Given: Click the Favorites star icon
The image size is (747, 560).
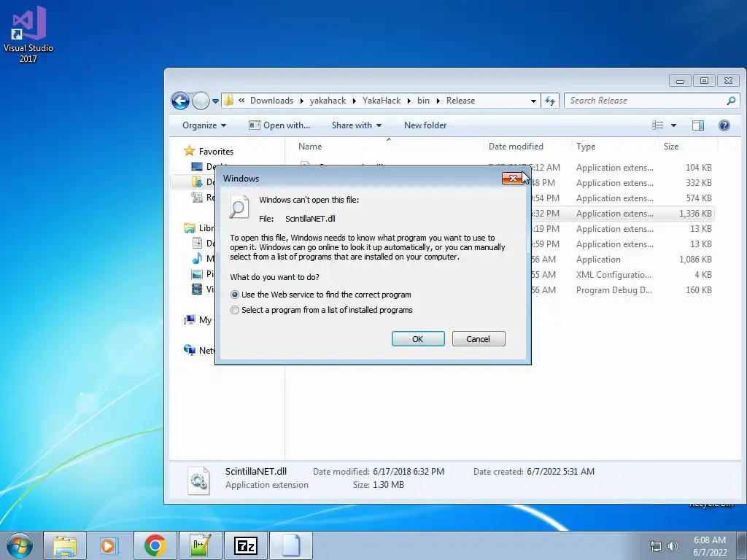Looking at the screenshot, I should pyautogui.click(x=190, y=151).
